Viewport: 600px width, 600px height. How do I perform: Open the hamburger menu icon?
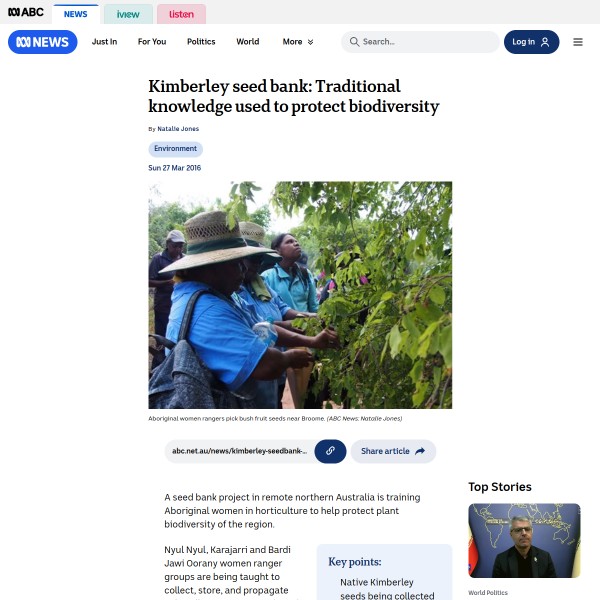pyautogui.click(x=578, y=42)
